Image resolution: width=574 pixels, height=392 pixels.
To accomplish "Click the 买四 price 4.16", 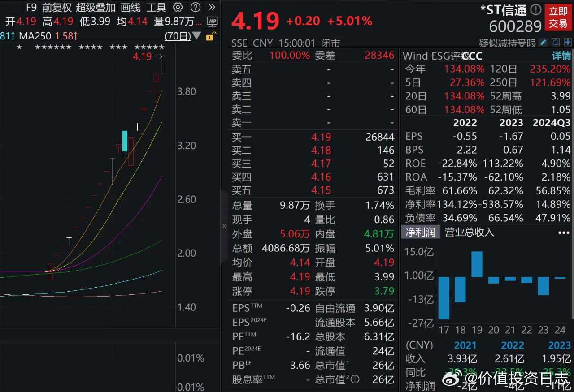I will point(321,177).
